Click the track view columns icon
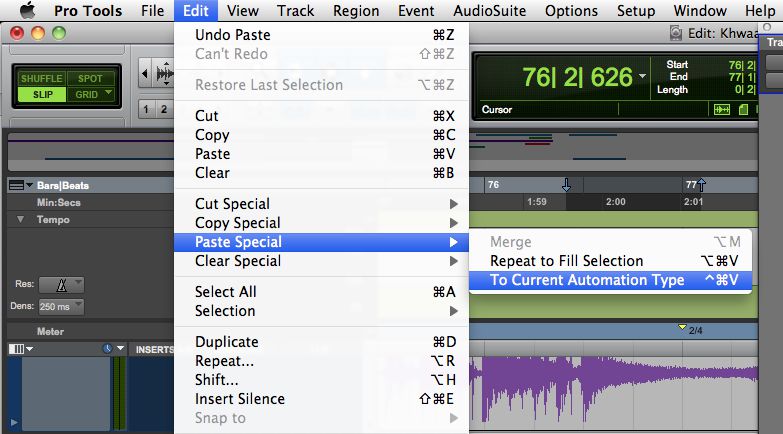Screen dimensions: 783x434 click(x=16, y=349)
